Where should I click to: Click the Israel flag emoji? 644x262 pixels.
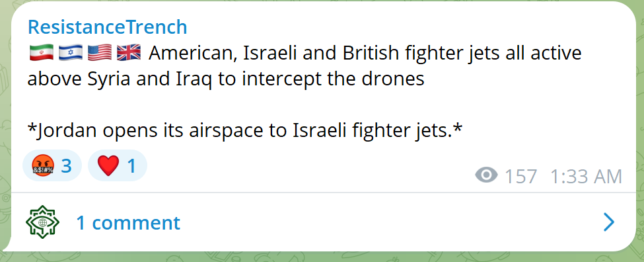pos(71,54)
